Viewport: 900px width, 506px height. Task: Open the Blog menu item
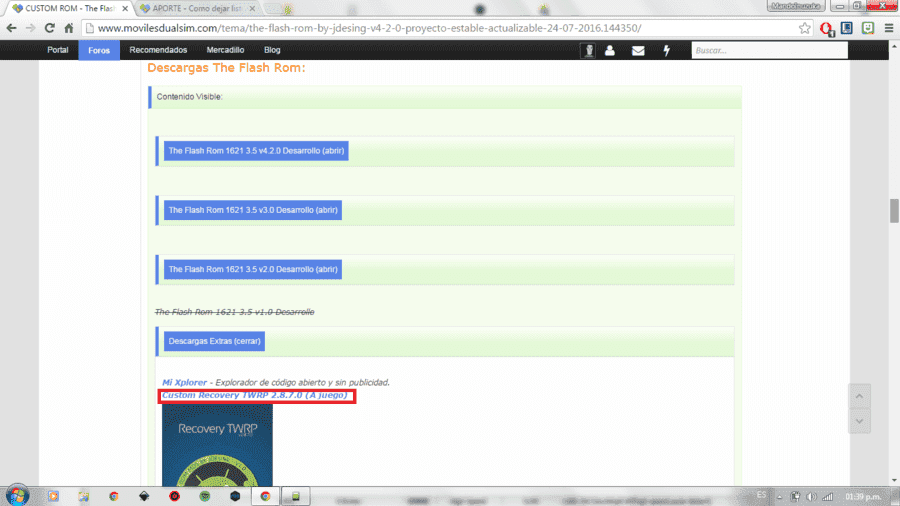(272, 50)
